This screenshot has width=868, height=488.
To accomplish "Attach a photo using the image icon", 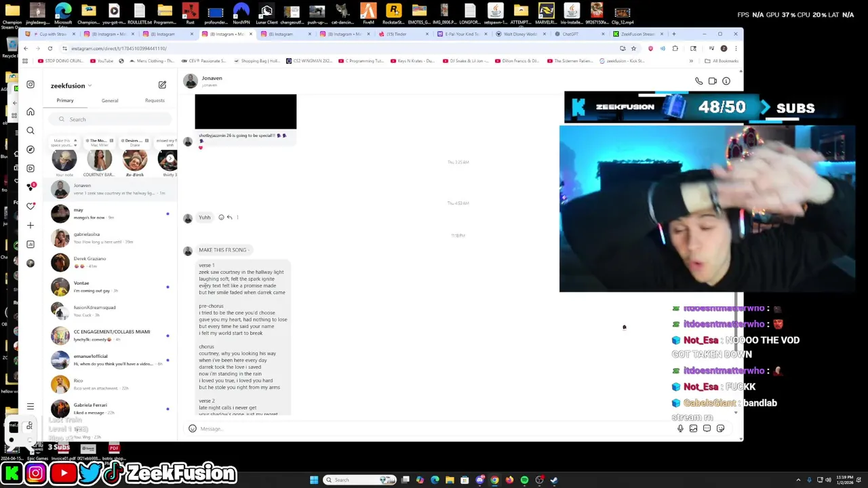I will pos(693,428).
